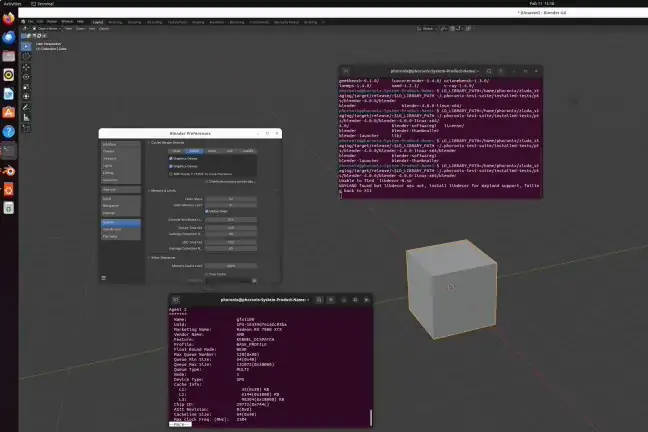Open Files manager from the dock
The image size is (648, 432).
[x=9, y=56]
